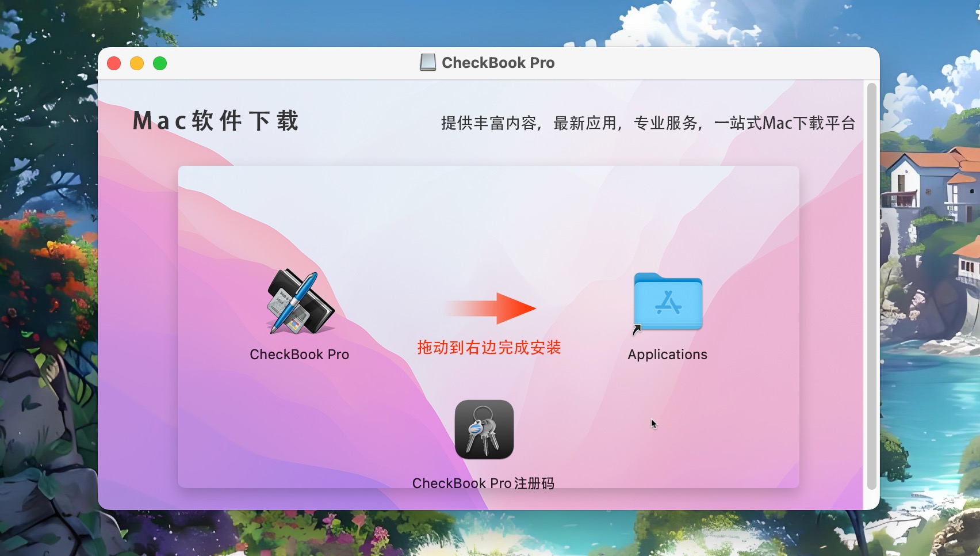Viewport: 980px width, 556px height.
Task: Click the Applications folder shortcut icon
Action: (668, 302)
